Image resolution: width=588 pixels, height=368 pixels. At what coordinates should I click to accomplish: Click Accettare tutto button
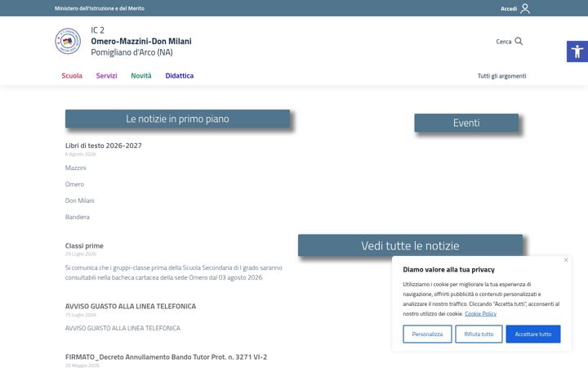point(532,334)
